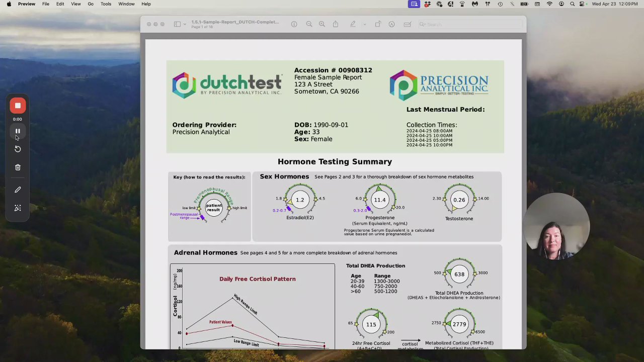Viewport: 644px width, 362px height.
Task: Click the Adrenal Hormones section heading
Action: pos(205,252)
